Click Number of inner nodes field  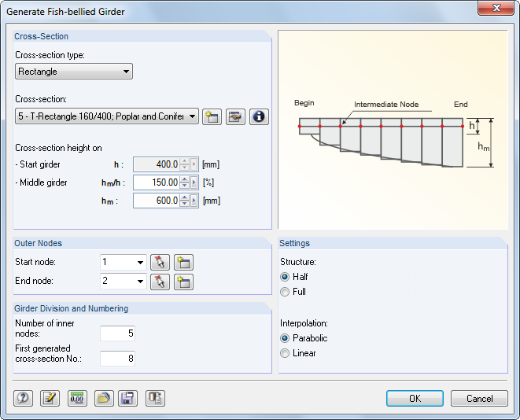pyautogui.click(x=117, y=333)
